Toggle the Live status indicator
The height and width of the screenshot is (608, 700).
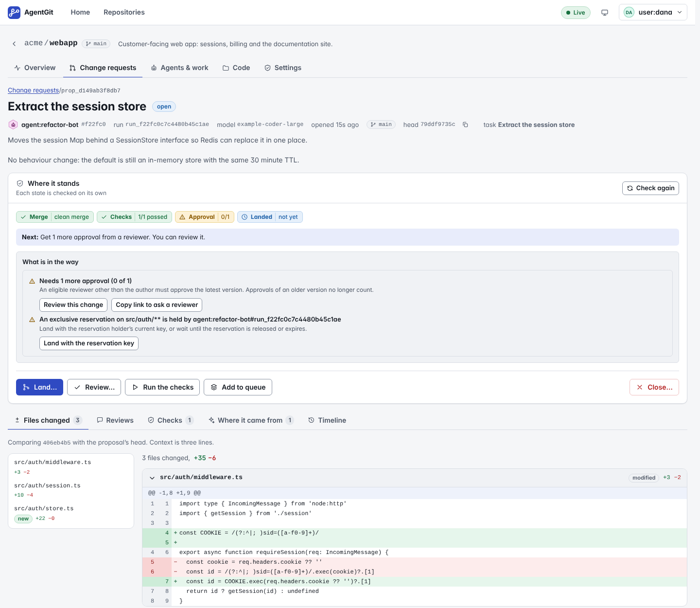(576, 13)
